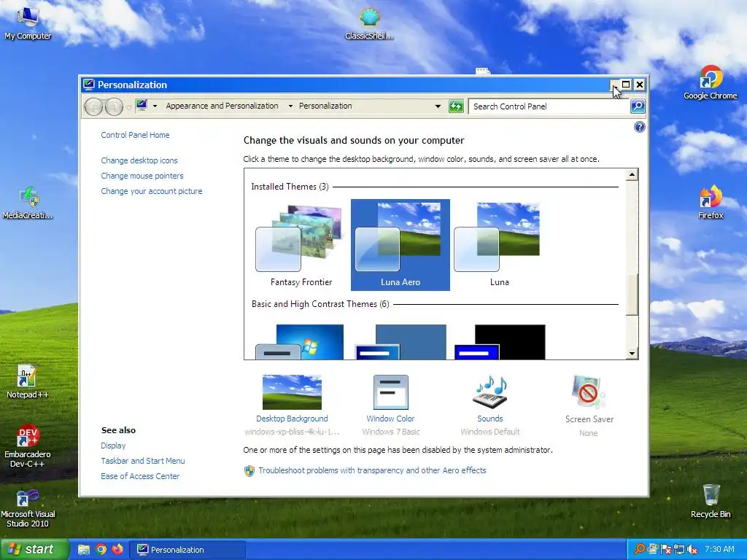Image resolution: width=747 pixels, height=560 pixels.
Task: Expand the dropdown after Appearance and Personalization
Action: (290, 106)
